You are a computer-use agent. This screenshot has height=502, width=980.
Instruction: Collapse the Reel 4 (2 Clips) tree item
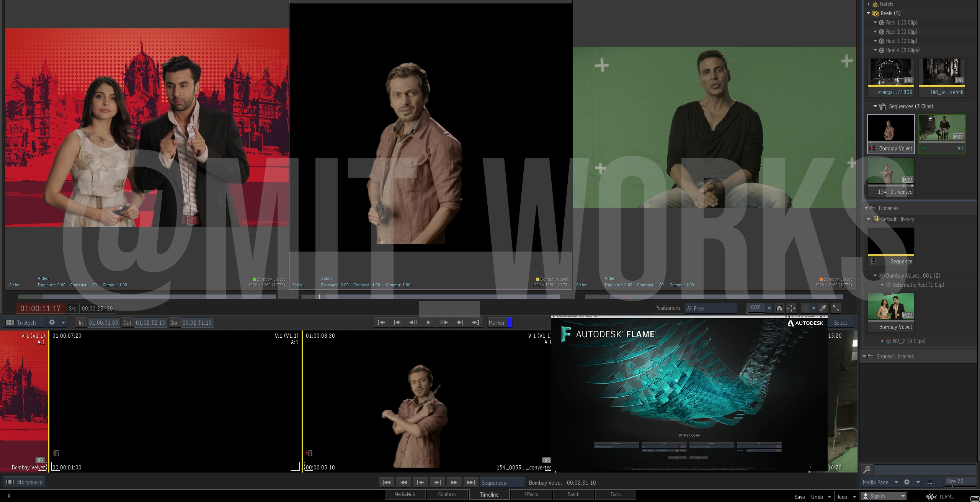pos(875,50)
